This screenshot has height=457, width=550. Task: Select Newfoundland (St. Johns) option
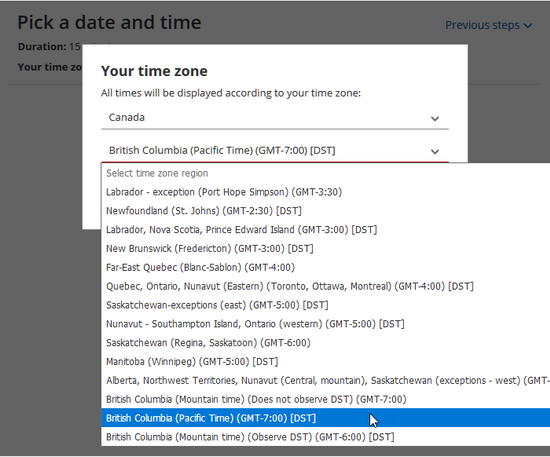click(326, 211)
